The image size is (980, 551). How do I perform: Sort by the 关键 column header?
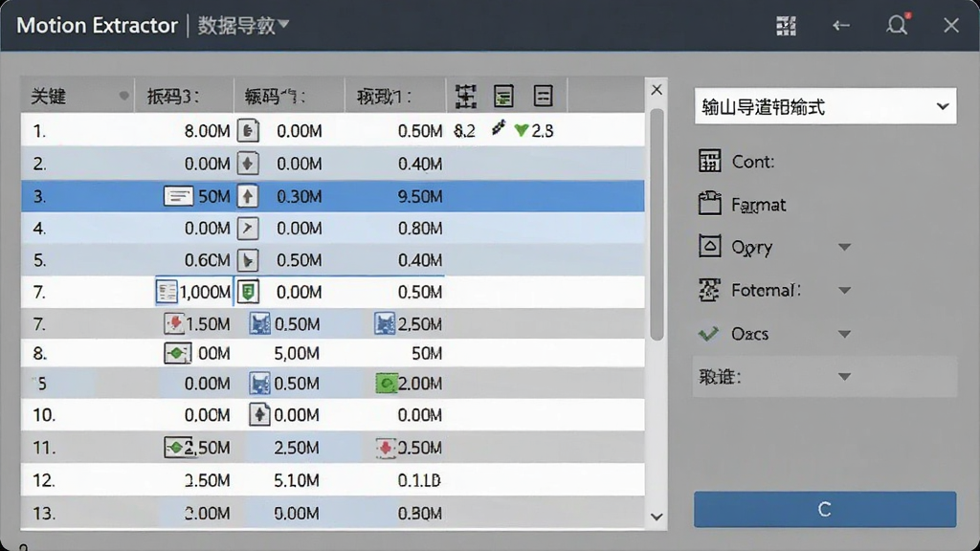coord(78,97)
